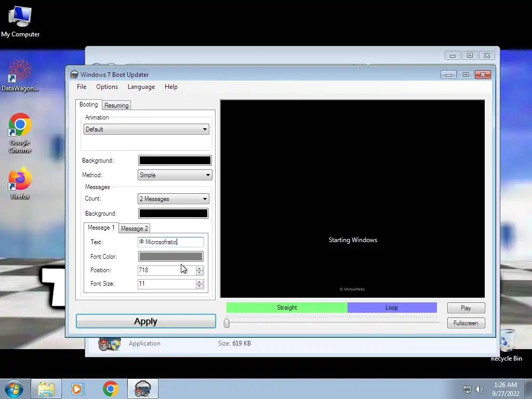Open the Options menu
The width and height of the screenshot is (532, 399).
[107, 87]
